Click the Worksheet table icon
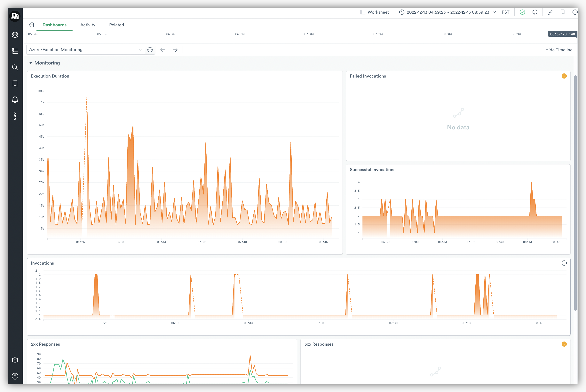 pyautogui.click(x=363, y=12)
